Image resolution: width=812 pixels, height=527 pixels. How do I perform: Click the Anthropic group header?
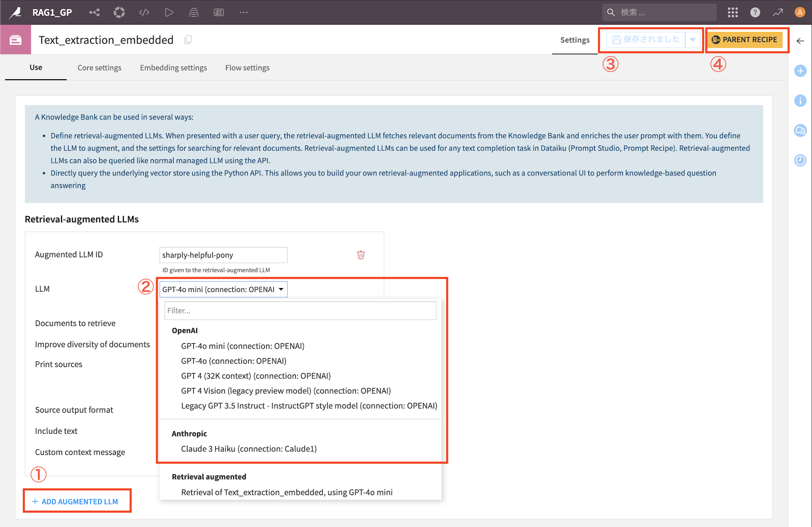coord(189,434)
